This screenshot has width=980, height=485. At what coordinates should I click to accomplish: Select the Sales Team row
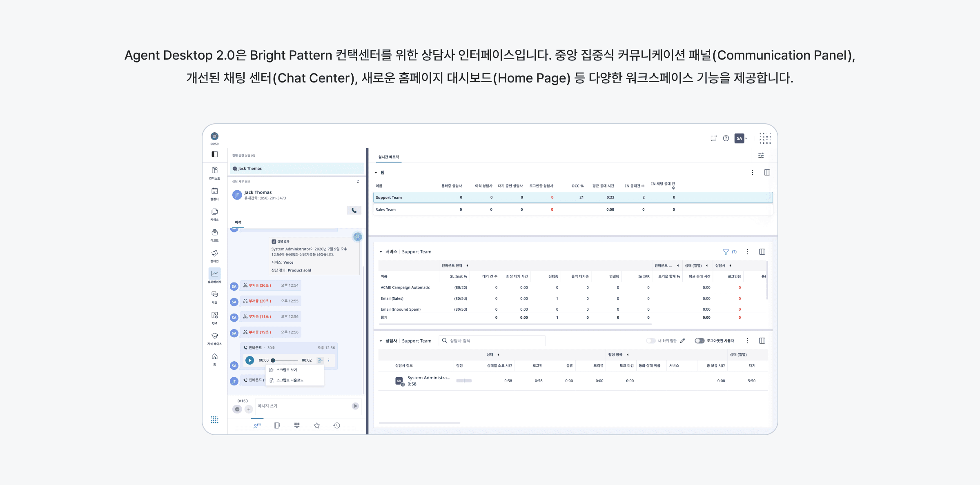pyautogui.click(x=573, y=210)
